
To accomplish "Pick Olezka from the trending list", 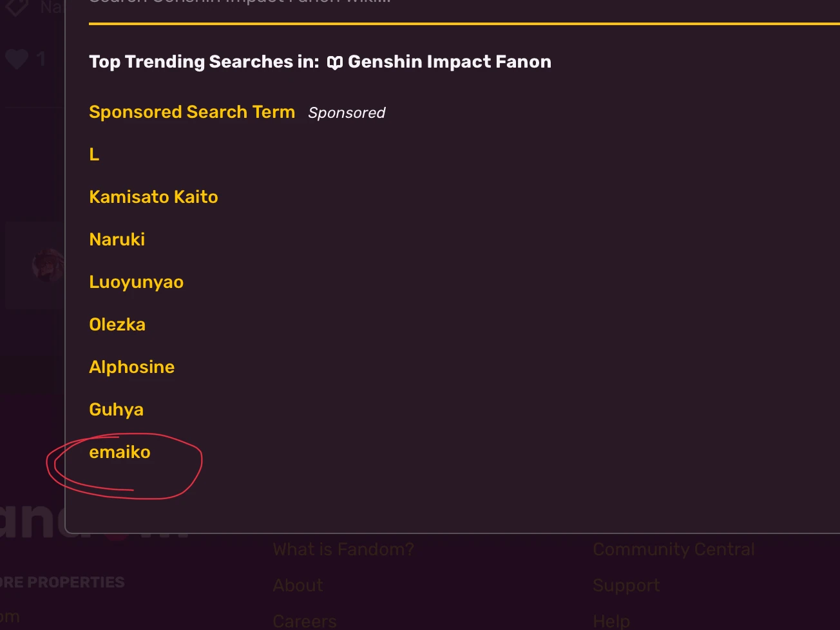I will 117,325.
